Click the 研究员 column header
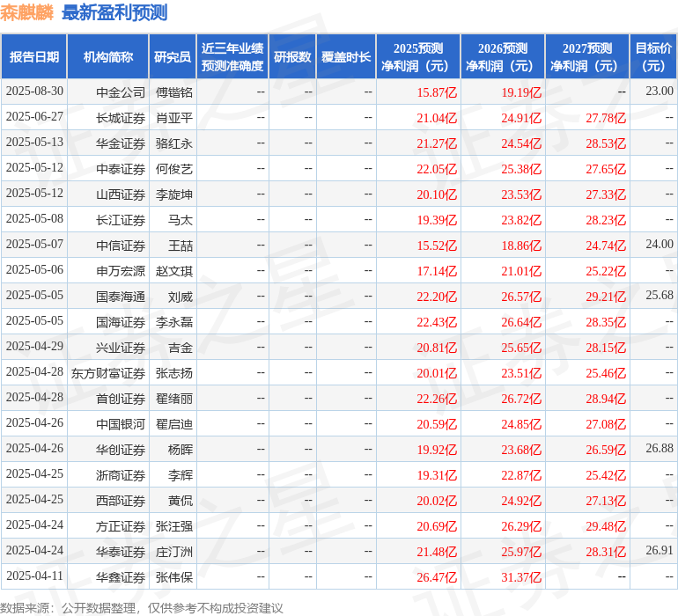The height and width of the screenshot is (616, 678). pos(173,56)
